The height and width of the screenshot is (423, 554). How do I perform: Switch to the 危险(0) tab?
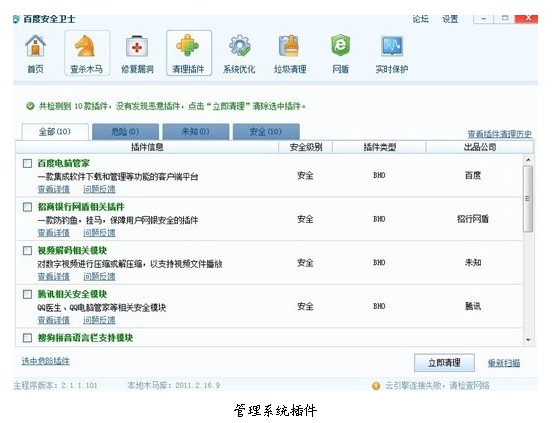125,132
